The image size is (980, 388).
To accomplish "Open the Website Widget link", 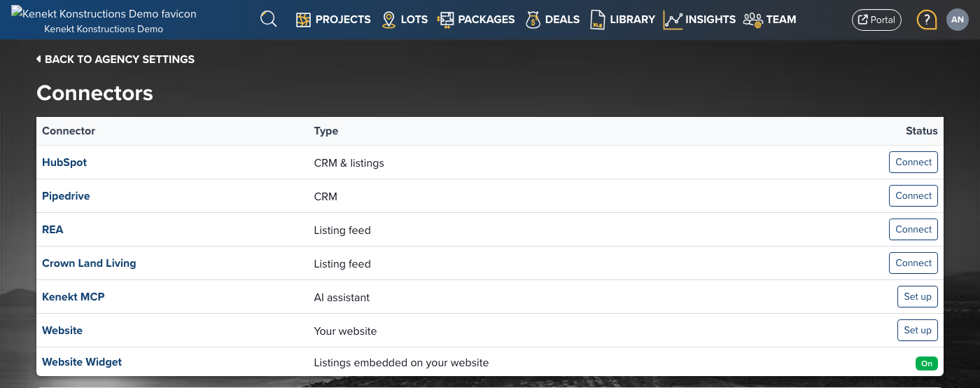I will 82,362.
